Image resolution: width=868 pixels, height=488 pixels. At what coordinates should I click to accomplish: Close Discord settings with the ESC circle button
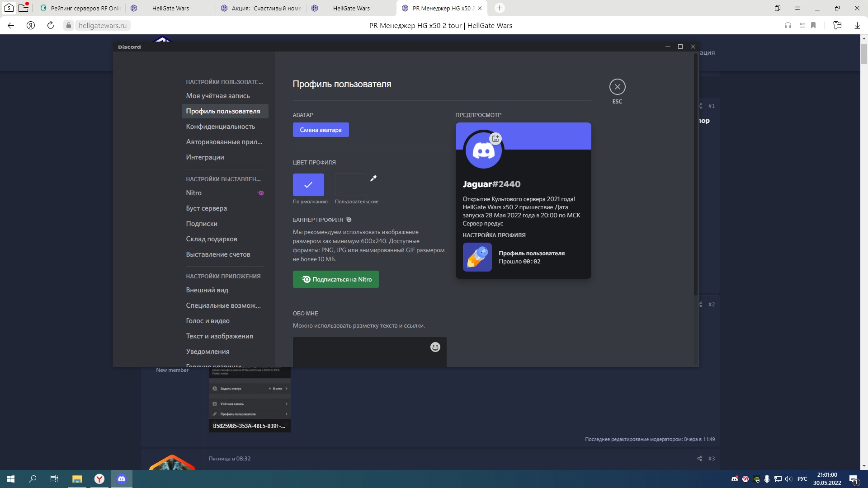click(x=617, y=87)
